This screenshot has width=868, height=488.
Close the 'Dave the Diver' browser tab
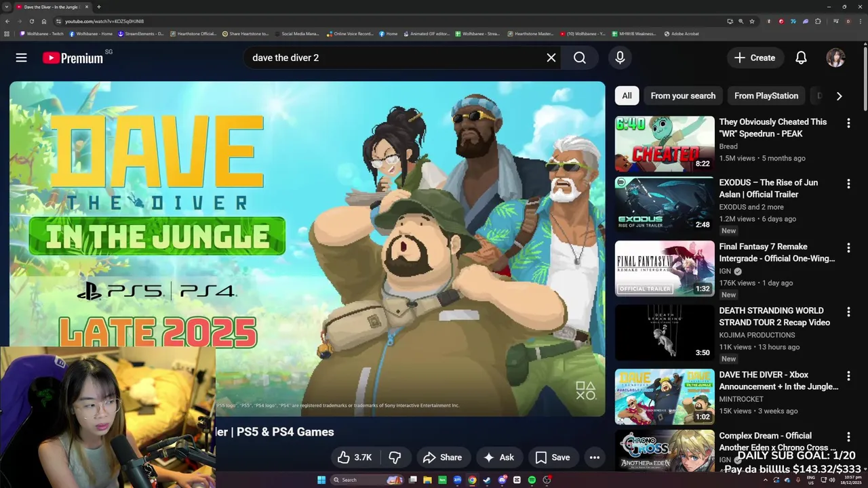point(87,7)
